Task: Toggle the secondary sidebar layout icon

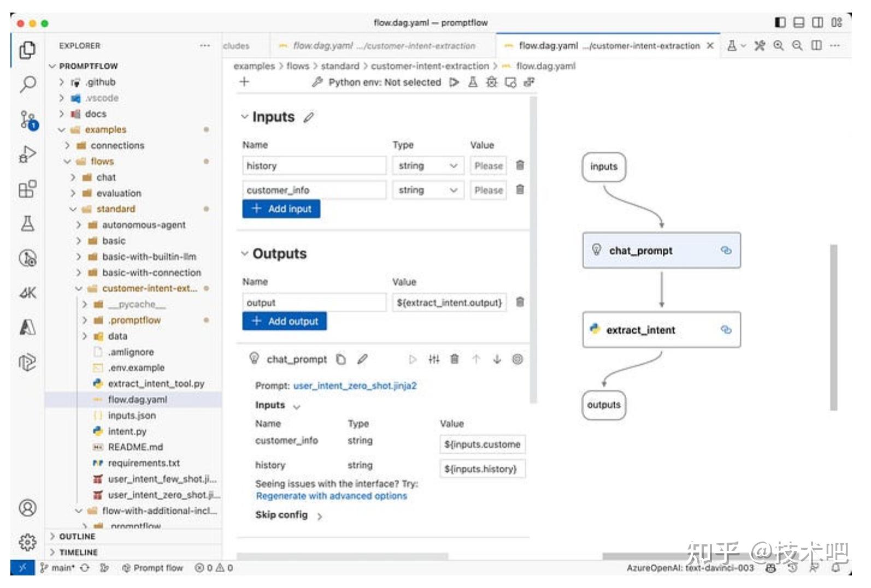Action: point(817,22)
